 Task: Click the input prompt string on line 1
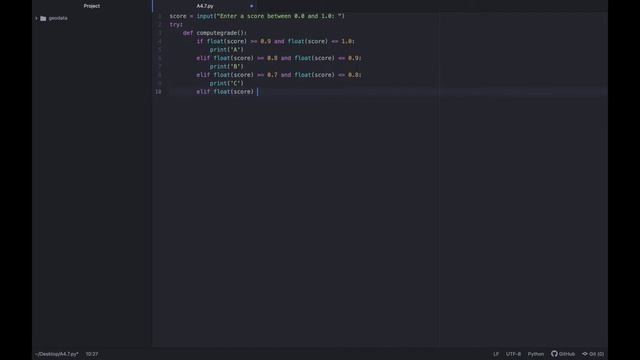[x=280, y=16]
